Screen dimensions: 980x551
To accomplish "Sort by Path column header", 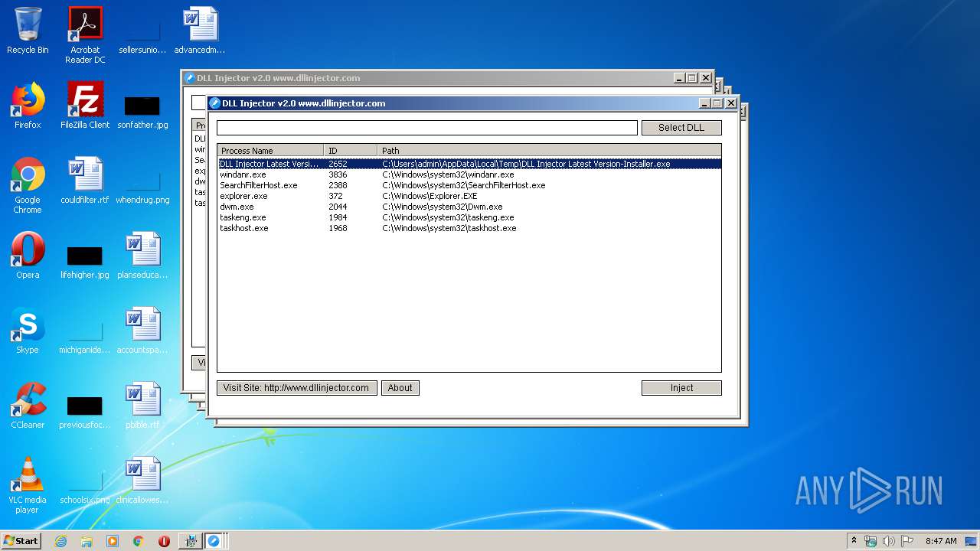I will click(x=549, y=151).
